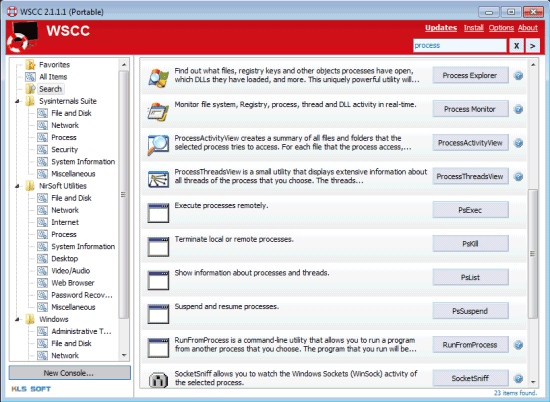550x402 pixels.
Task: Launch the PsExec button
Action: 470,210
